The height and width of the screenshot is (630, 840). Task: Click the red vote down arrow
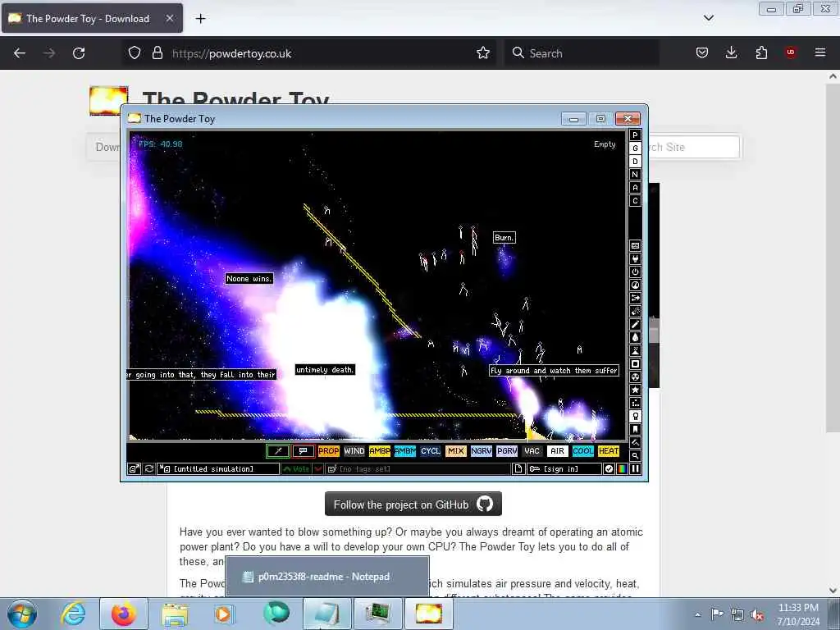tap(317, 468)
